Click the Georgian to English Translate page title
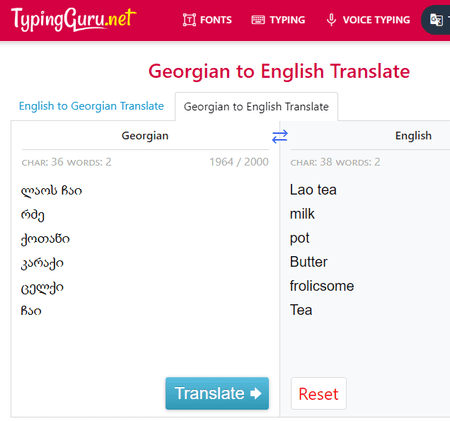Image resolution: width=450 pixels, height=421 pixels. click(x=279, y=71)
